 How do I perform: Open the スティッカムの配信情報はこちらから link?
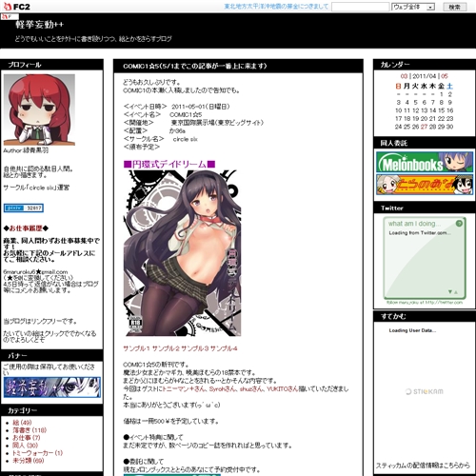(x=423, y=466)
